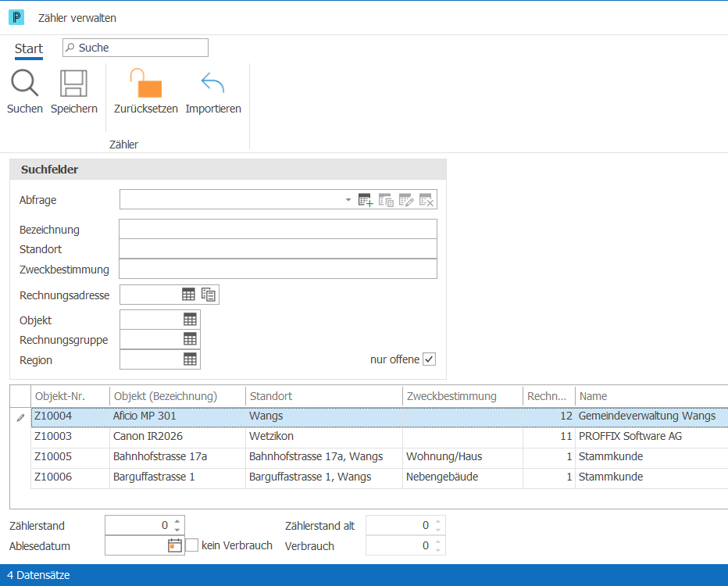
Task: Click the edit Abfrage pencil icon
Action: click(x=406, y=200)
